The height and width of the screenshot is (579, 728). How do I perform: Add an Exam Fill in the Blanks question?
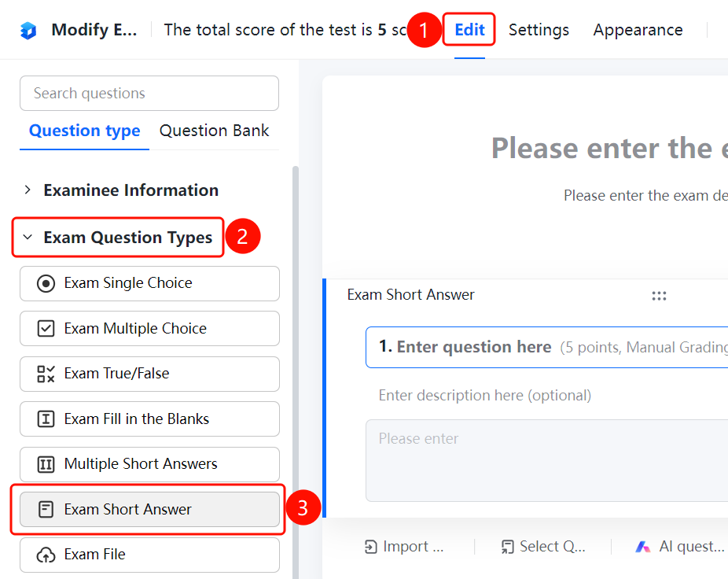[x=149, y=419]
